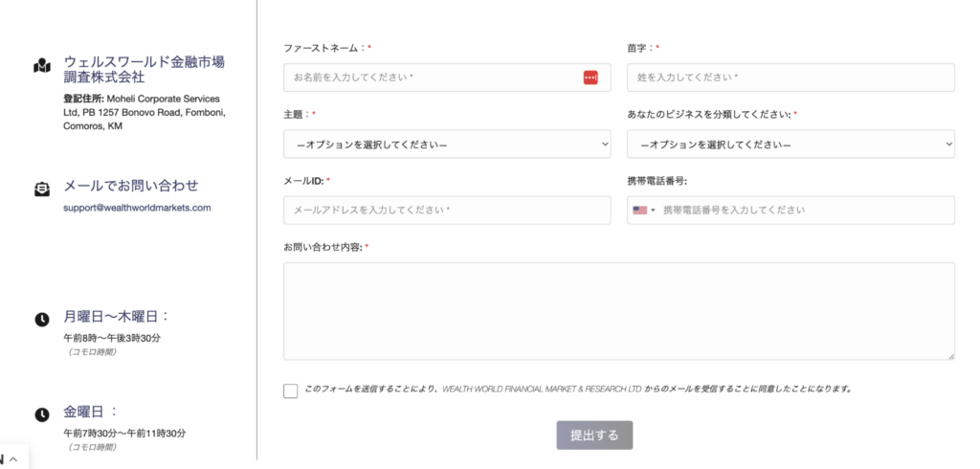Click the envelope mail icon
Screen dimensions: 980x469
click(41, 190)
